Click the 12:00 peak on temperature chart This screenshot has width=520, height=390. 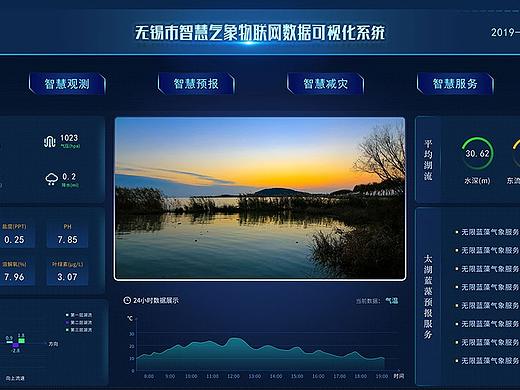[235, 339]
